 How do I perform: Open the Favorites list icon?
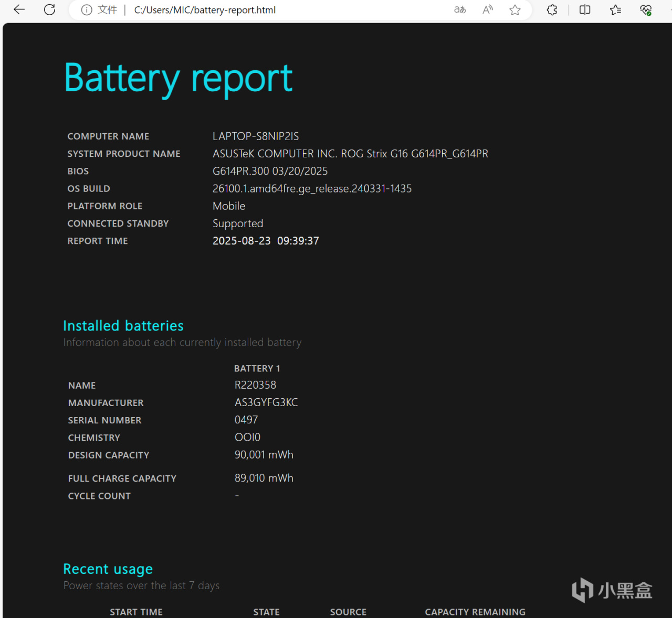(x=615, y=10)
